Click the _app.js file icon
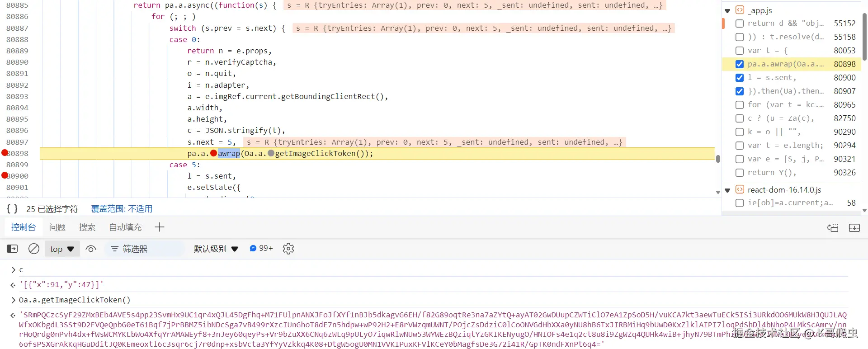The height and width of the screenshot is (349, 868). tap(740, 10)
